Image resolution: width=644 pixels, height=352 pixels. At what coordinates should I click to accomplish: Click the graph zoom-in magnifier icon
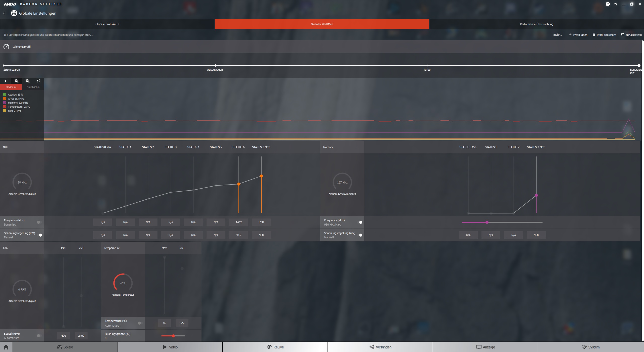click(x=17, y=81)
